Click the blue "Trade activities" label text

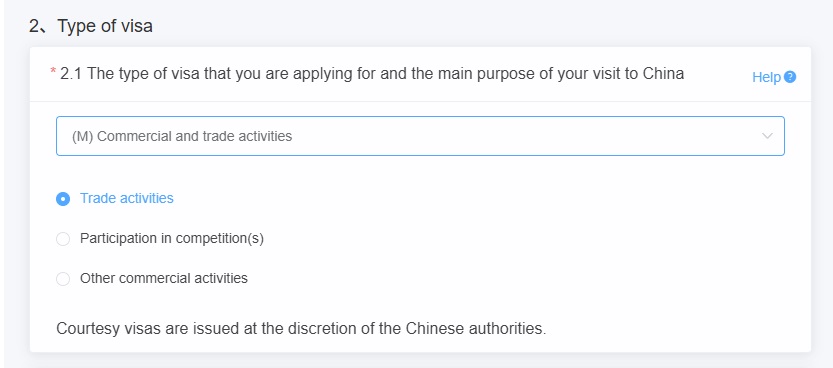(x=126, y=198)
